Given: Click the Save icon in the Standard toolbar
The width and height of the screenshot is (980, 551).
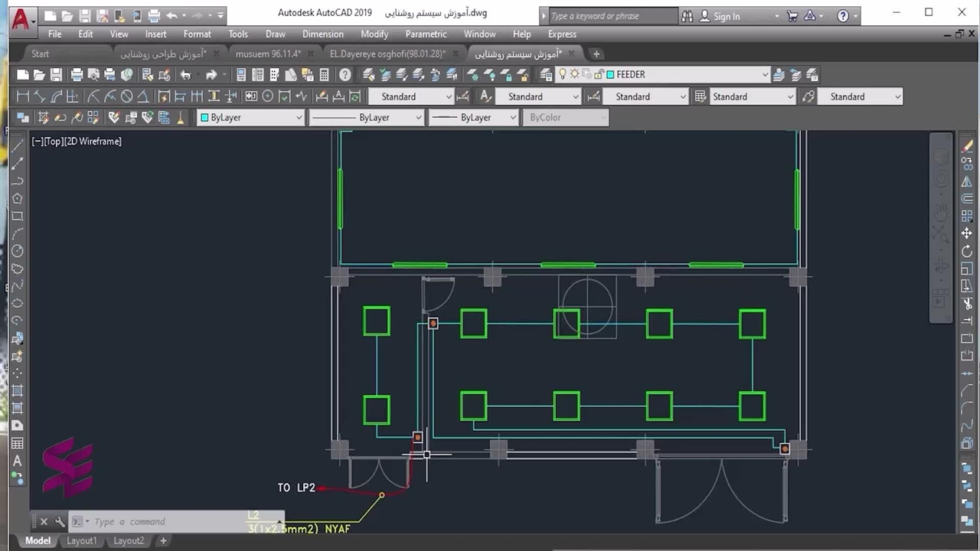Looking at the screenshot, I should click(x=56, y=75).
